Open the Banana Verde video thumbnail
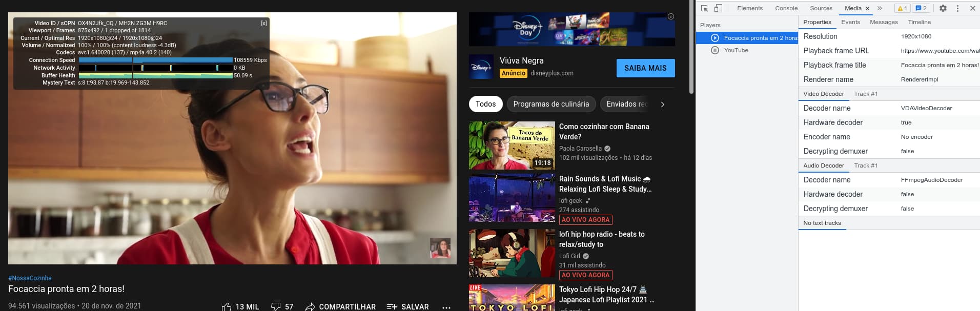Screen dimensions: 980x311 [x=512, y=146]
